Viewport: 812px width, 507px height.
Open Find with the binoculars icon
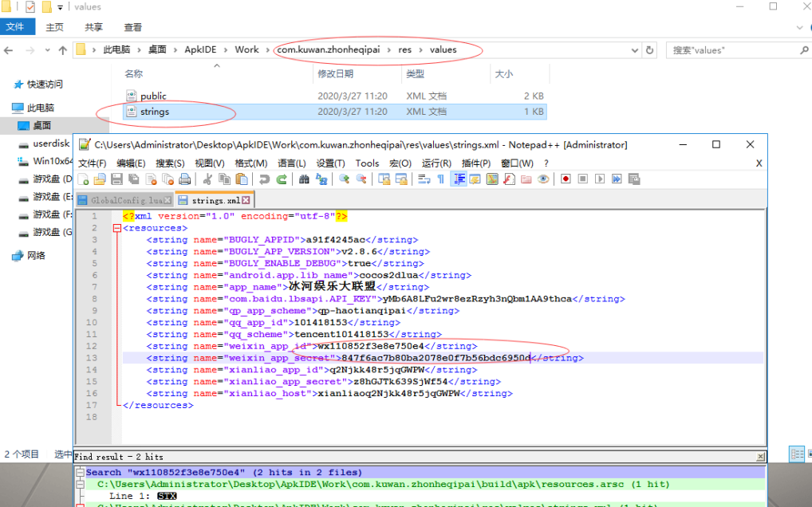304,179
